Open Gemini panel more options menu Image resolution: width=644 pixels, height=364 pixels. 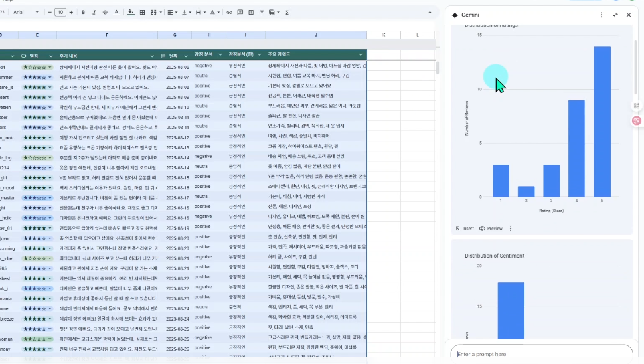pos(602,15)
